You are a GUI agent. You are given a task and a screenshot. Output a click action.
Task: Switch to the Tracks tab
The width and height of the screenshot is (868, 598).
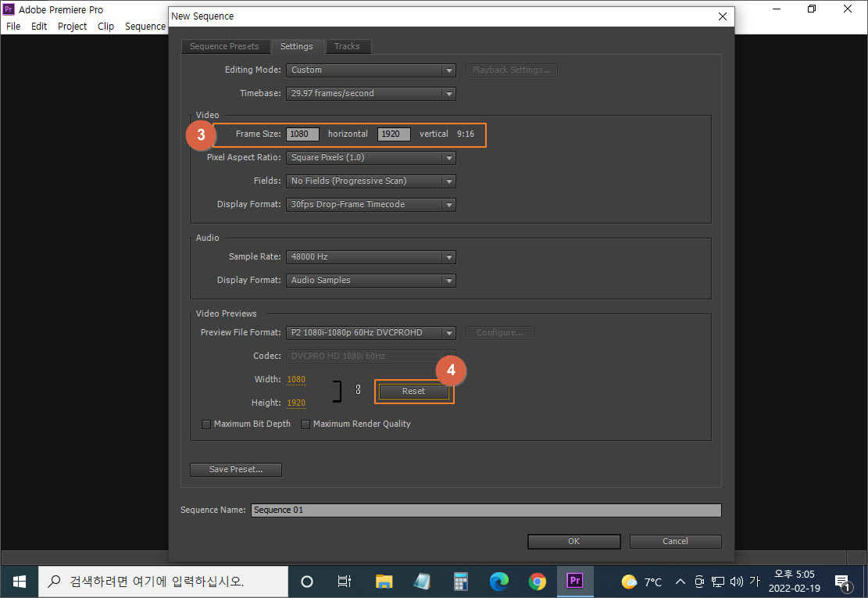(347, 47)
